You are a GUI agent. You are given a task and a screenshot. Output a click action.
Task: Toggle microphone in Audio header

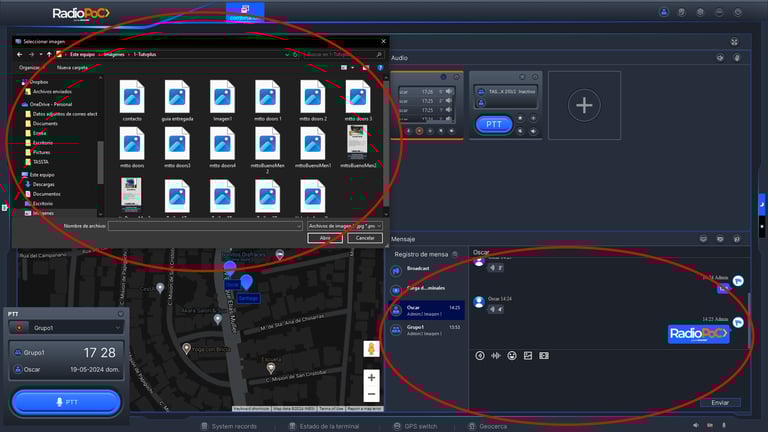pos(737,58)
